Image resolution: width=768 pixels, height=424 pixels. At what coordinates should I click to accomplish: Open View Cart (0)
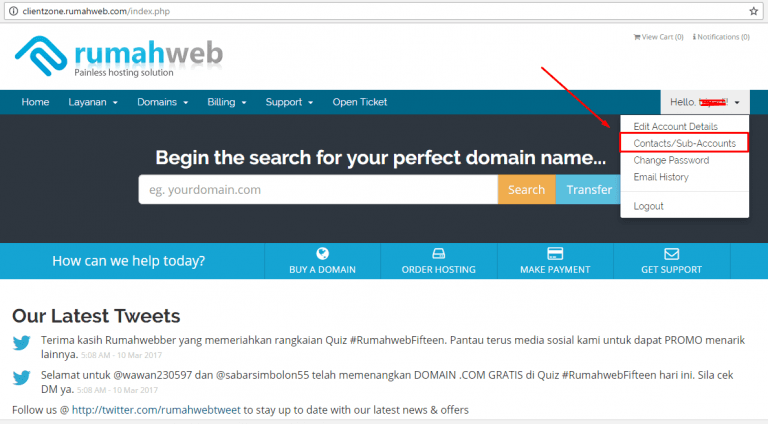(x=658, y=37)
